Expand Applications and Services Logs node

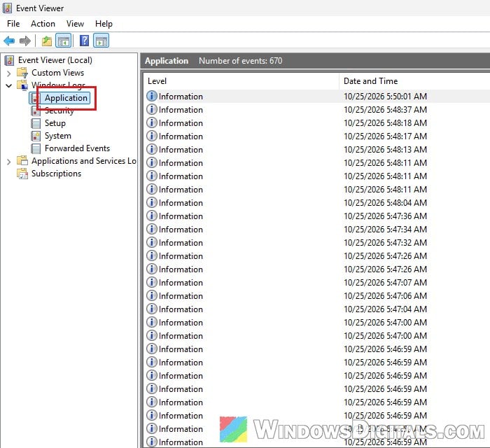(8, 162)
